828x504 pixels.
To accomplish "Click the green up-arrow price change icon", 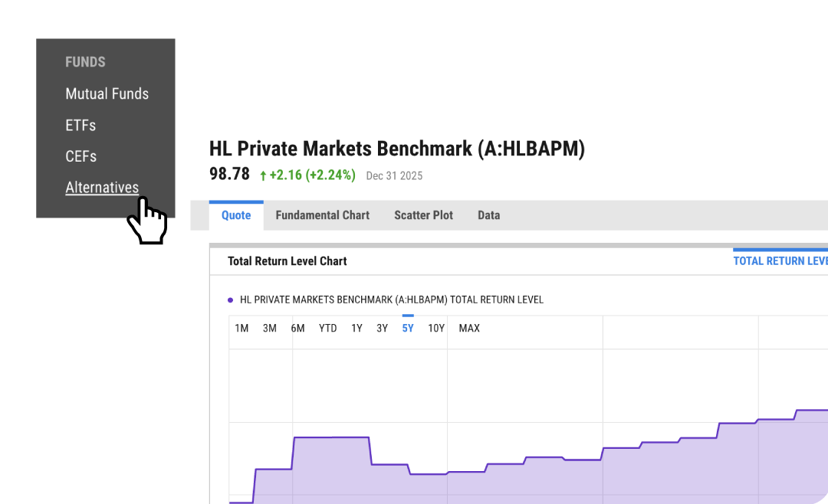I will 263,175.
